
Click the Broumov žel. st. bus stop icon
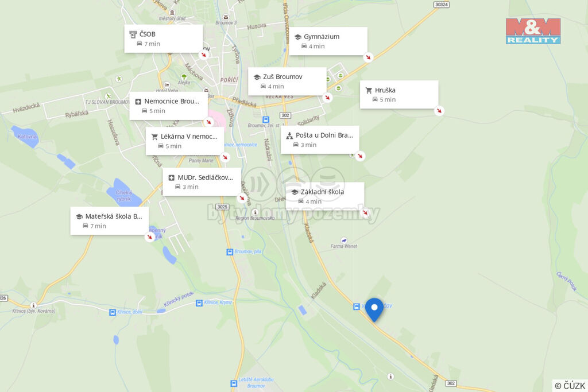[265, 119]
